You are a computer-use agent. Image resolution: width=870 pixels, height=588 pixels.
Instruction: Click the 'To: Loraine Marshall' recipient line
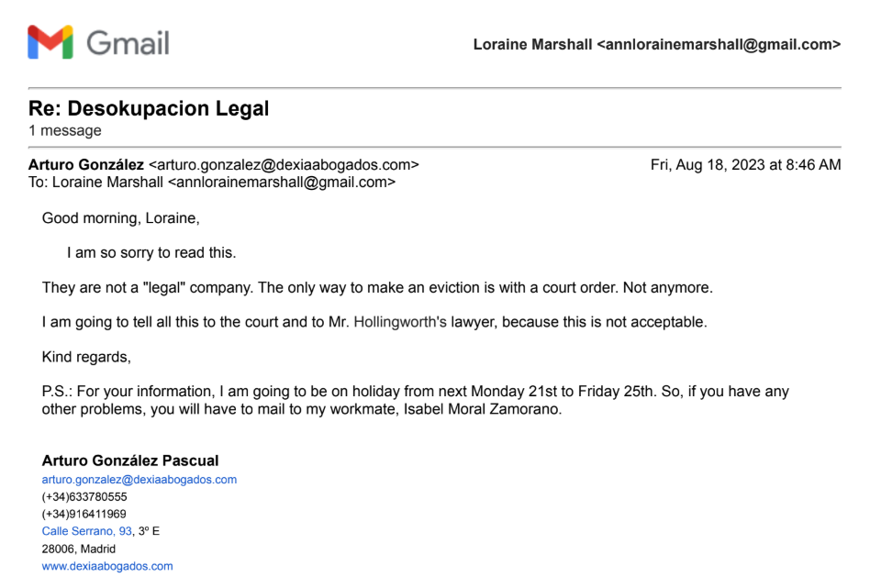pos(212,182)
